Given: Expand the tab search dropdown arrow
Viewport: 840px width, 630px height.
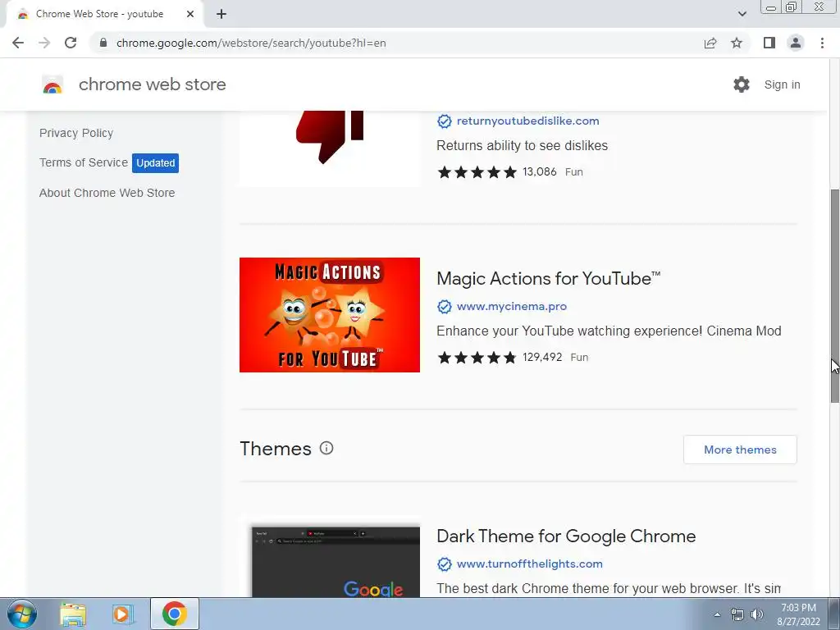Looking at the screenshot, I should coord(742,14).
